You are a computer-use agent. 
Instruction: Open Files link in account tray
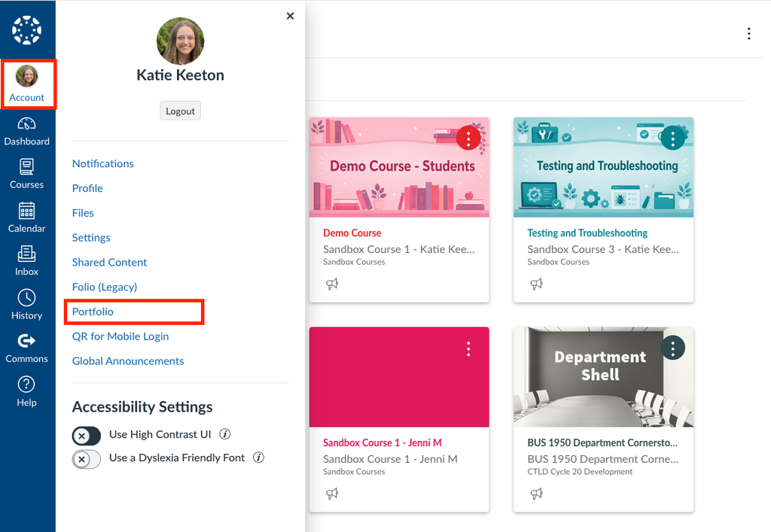pos(83,213)
